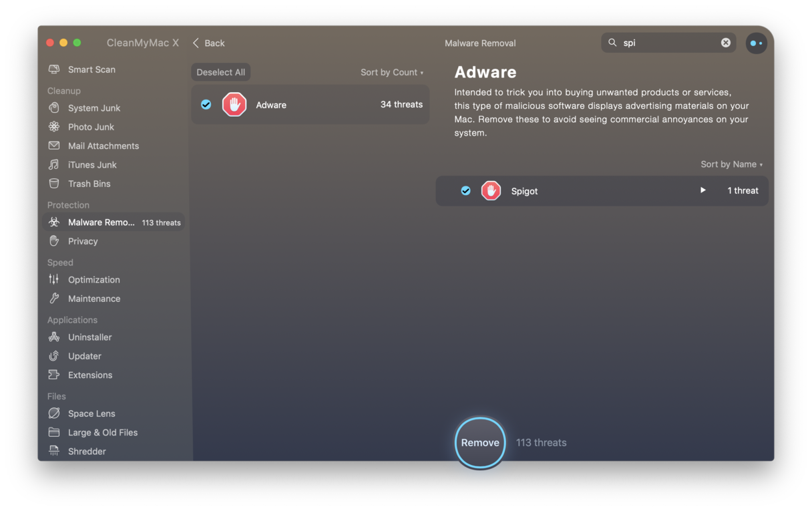Click the round Remove button
The height and width of the screenshot is (511, 812).
480,443
